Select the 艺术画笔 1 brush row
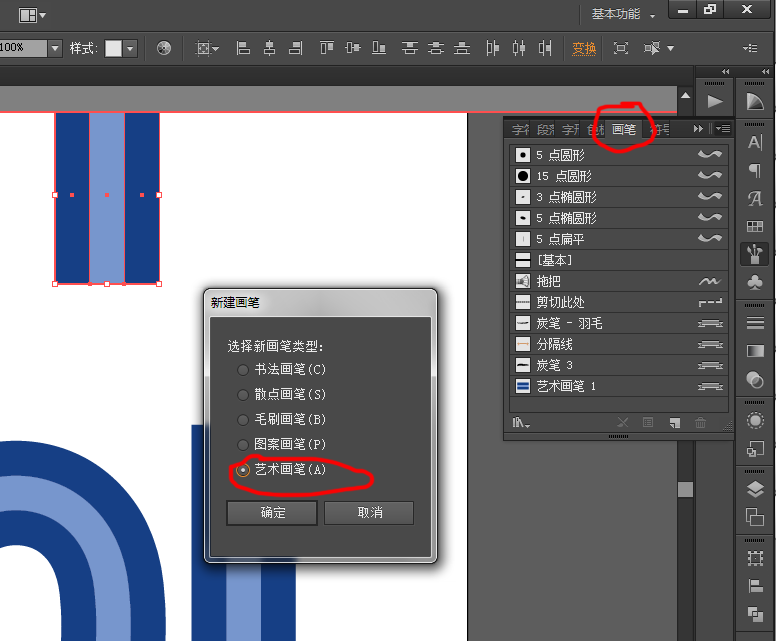Viewport: 776px width, 641px height. [x=619, y=386]
